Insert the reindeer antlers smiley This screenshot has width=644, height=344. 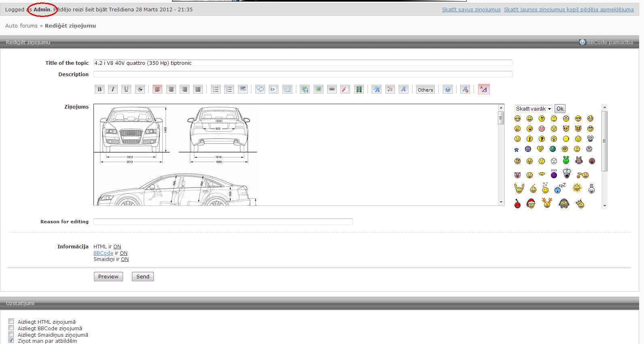547,203
